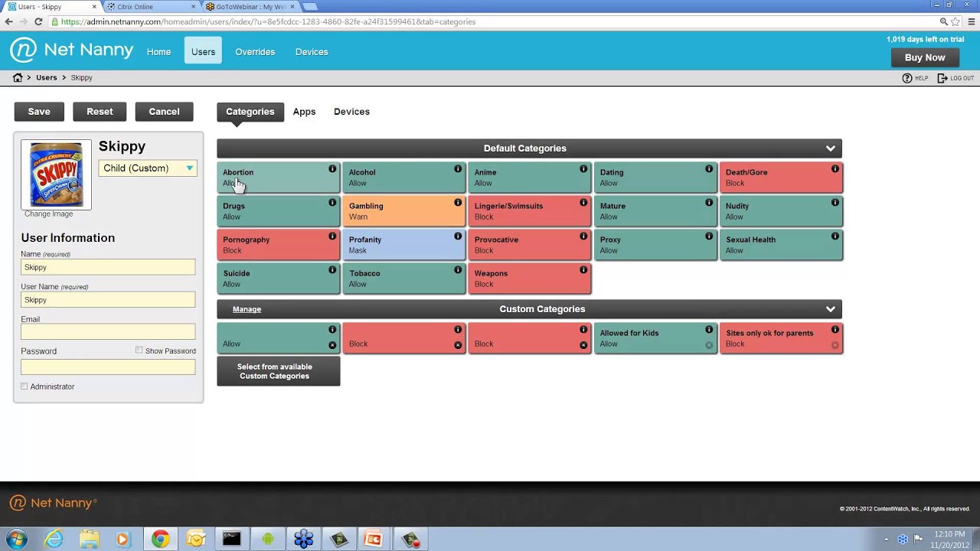Click the Cancel button

164,112
